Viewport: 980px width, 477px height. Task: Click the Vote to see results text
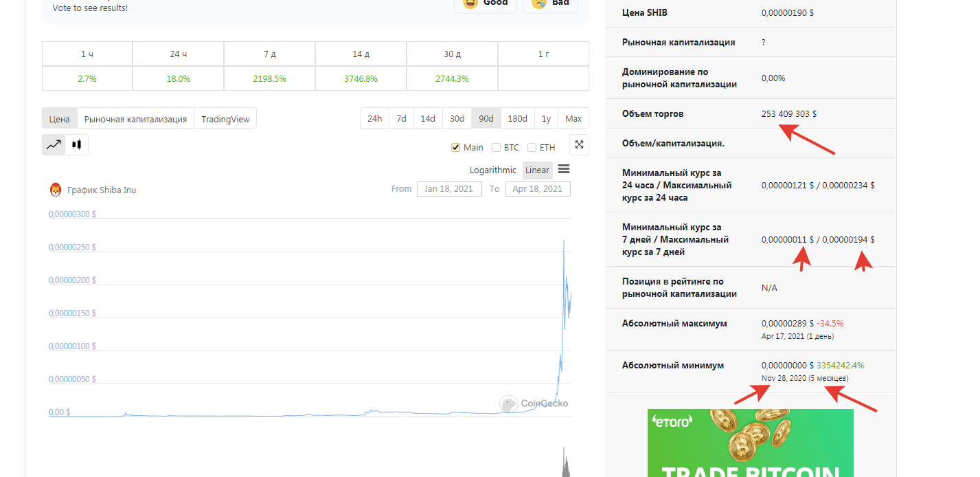click(90, 8)
